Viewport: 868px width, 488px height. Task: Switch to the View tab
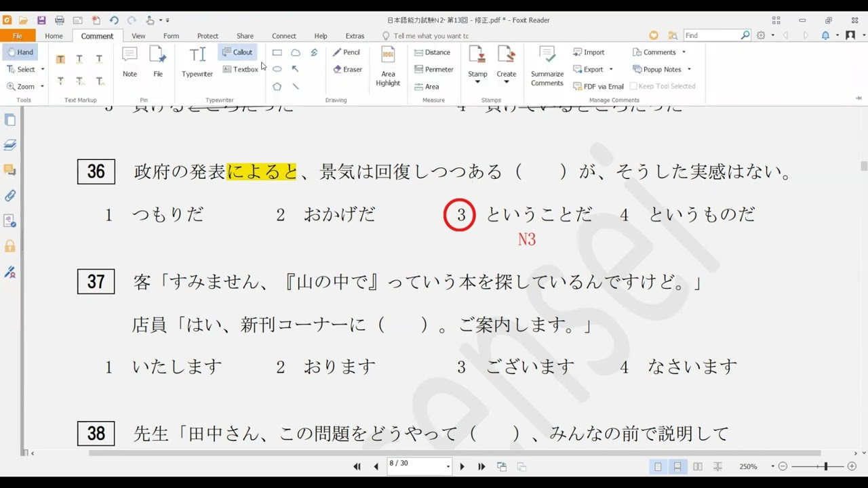pos(138,36)
